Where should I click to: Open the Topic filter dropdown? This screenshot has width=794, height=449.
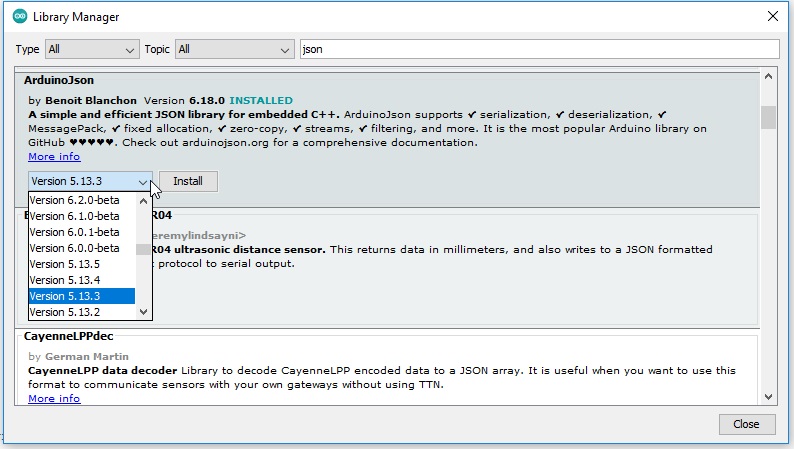[234, 49]
